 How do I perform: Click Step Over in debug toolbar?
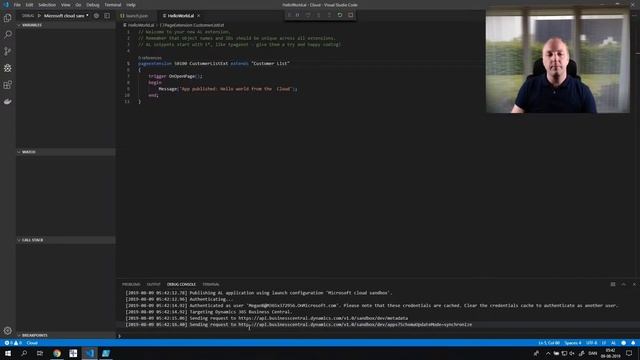tap(308, 15)
